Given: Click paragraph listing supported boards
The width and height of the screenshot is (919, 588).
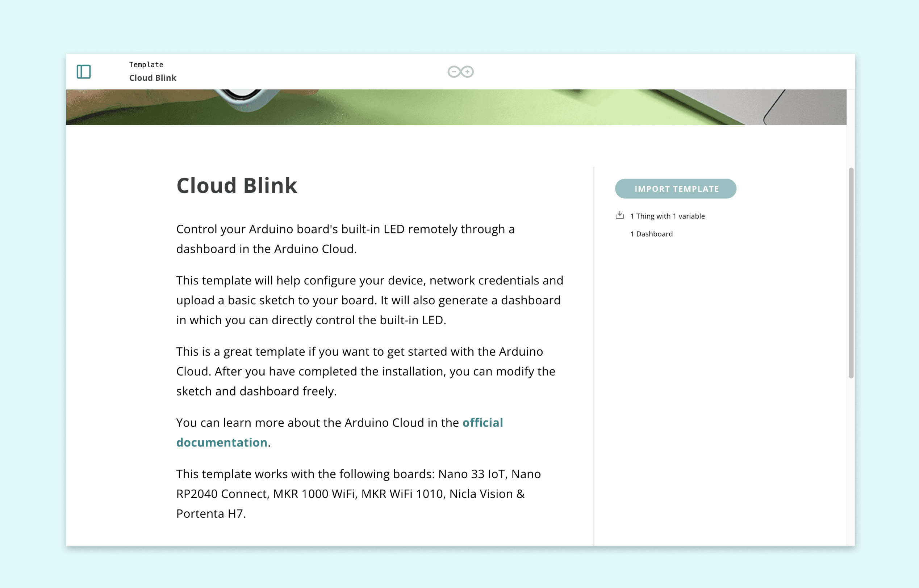Looking at the screenshot, I should click(x=358, y=494).
